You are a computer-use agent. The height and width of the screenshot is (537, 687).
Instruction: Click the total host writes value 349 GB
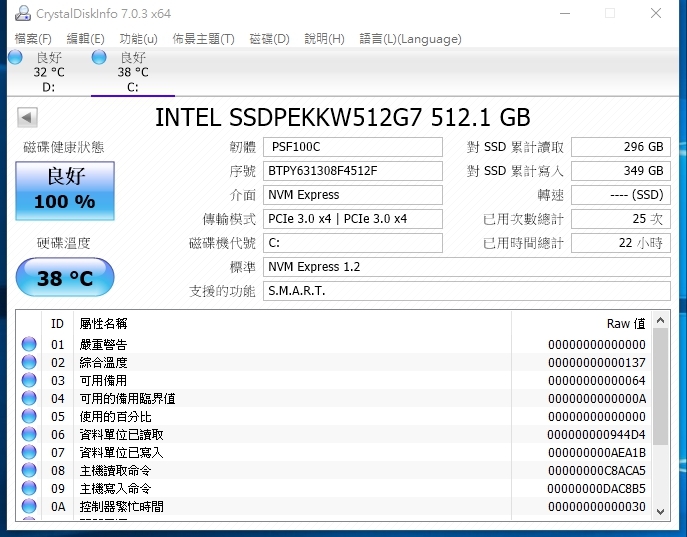[621, 171]
